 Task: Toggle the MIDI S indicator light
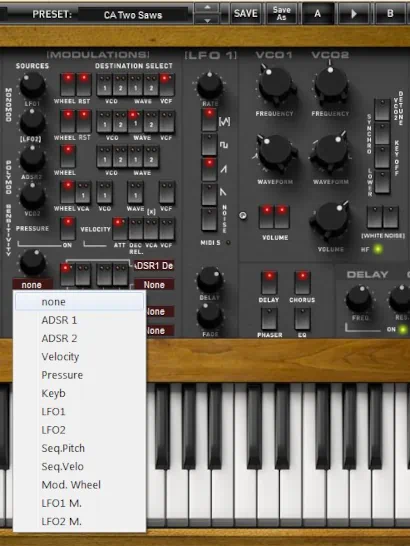tap(228, 242)
